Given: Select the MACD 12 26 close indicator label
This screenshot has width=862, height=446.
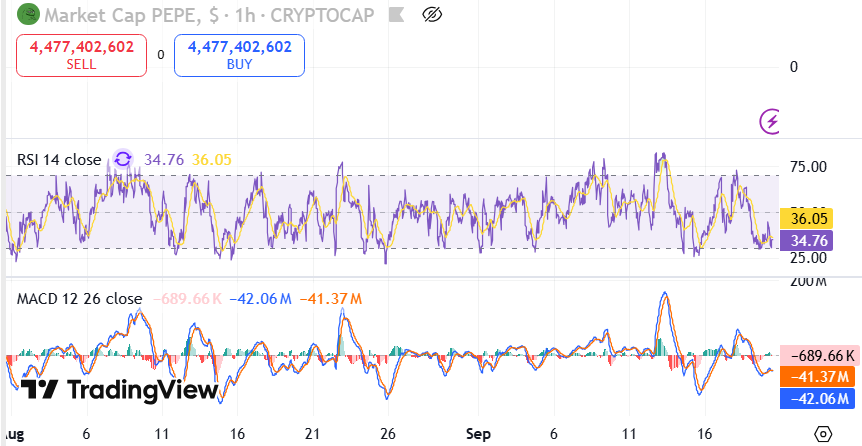Looking at the screenshot, I should coord(79,299).
